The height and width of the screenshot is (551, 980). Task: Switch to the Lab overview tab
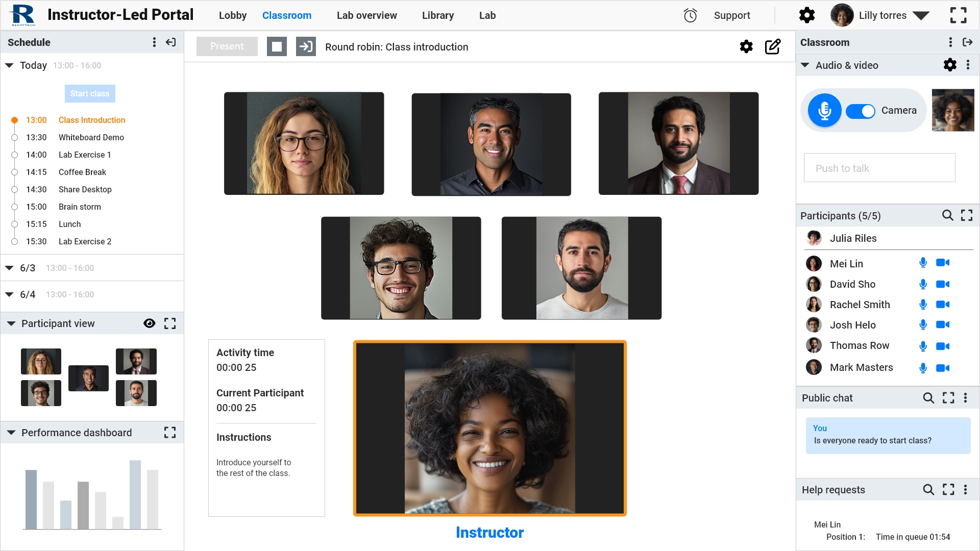[x=366, y=15]
